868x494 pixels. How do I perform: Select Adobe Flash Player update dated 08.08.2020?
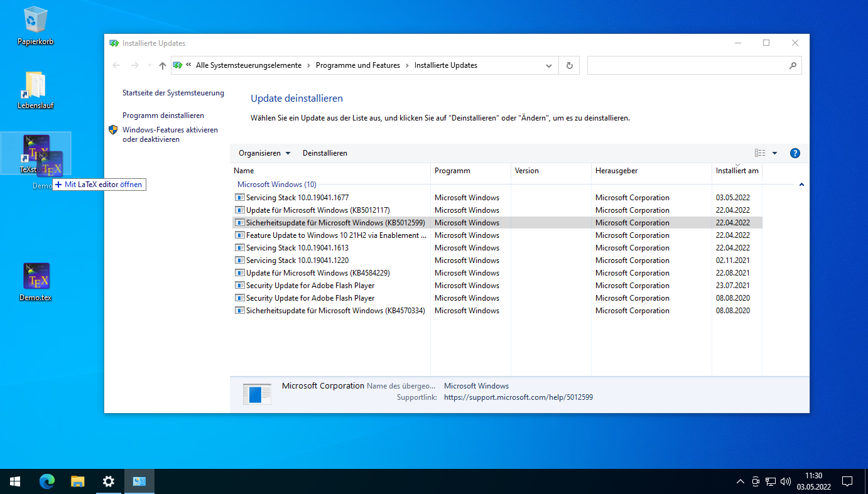[496, 298]
